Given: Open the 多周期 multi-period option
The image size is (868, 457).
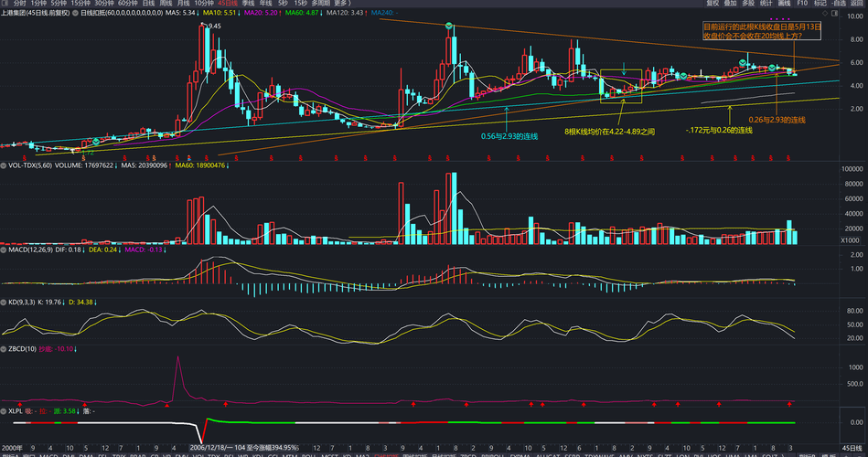Looking at the screenshot, I should (x=320, y=4).
